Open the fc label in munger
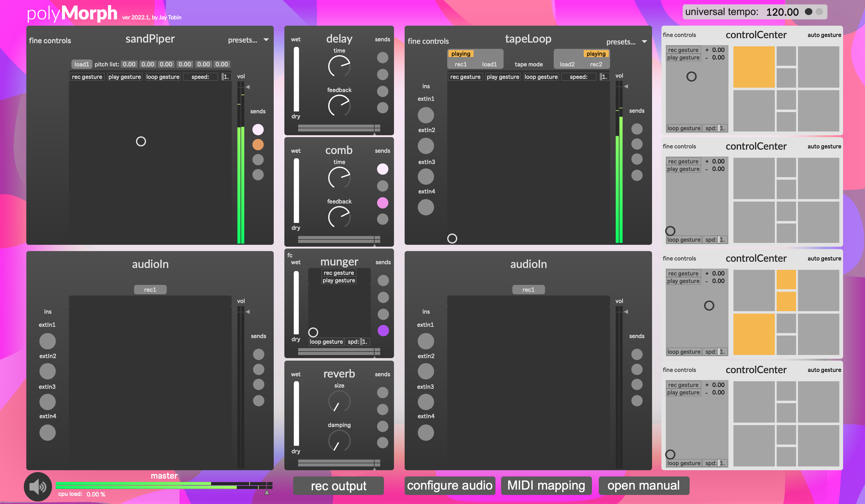The height and width of the screenshot is (504, 865). click(290, 255)
